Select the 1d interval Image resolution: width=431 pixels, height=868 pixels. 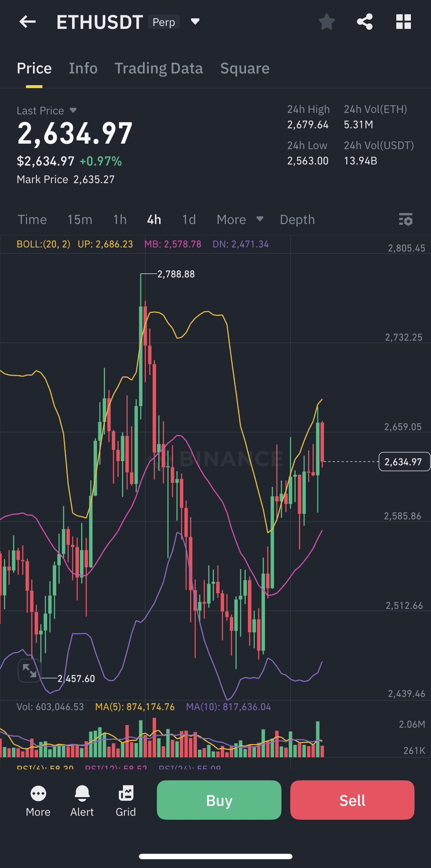tap(189, 220)
